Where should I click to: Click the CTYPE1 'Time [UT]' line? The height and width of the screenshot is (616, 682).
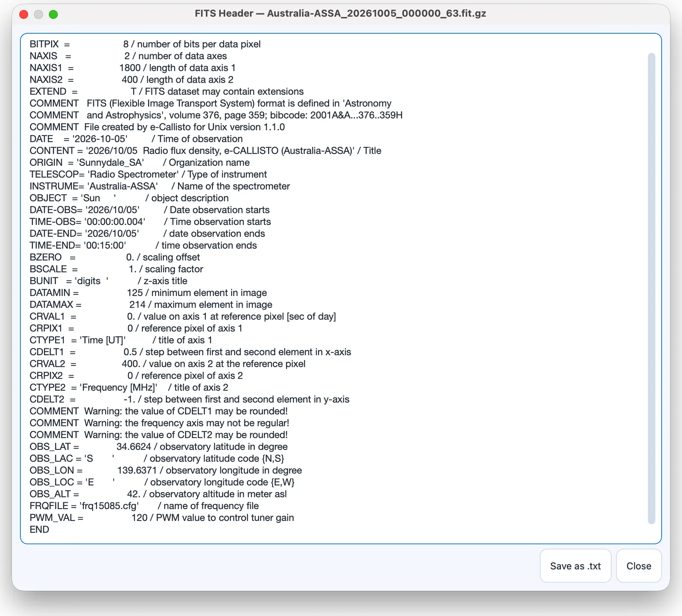point(121,340)
